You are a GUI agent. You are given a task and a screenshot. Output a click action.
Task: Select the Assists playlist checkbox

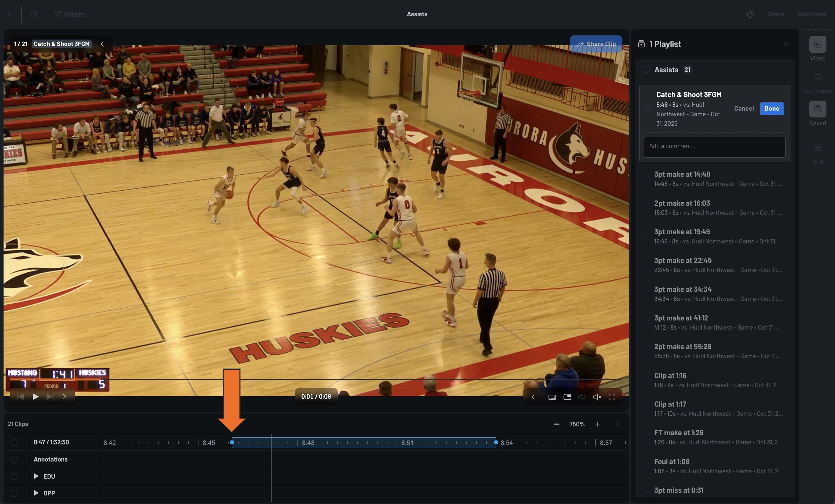[646, 69]
